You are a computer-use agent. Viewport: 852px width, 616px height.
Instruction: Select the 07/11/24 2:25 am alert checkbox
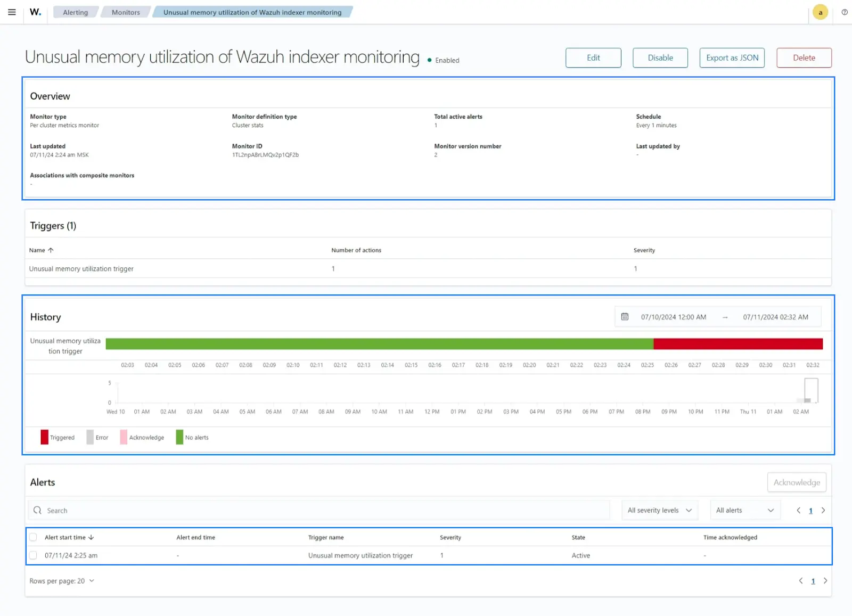33,555
